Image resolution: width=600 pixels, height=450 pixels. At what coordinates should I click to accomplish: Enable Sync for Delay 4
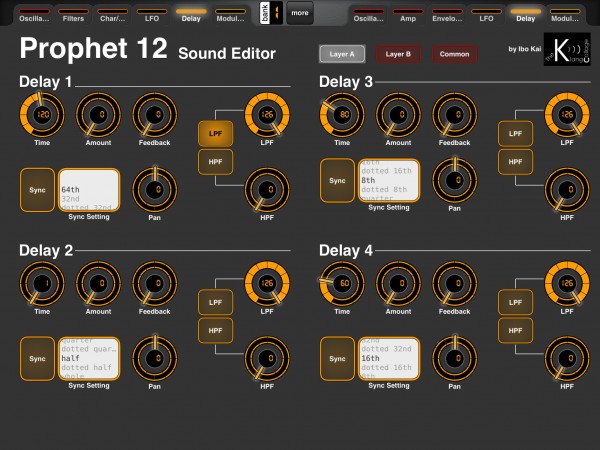[338, 359]
